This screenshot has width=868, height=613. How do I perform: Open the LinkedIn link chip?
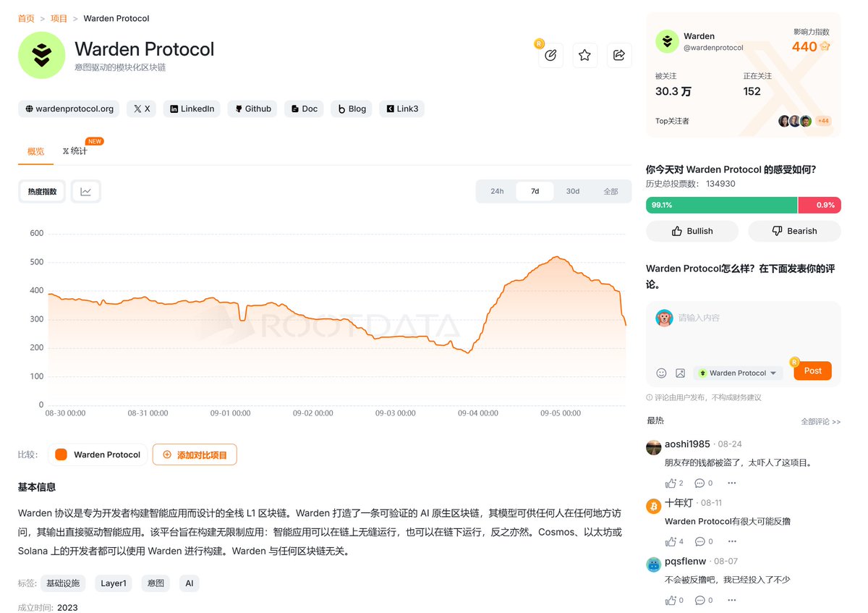click(x=192, y=109)
